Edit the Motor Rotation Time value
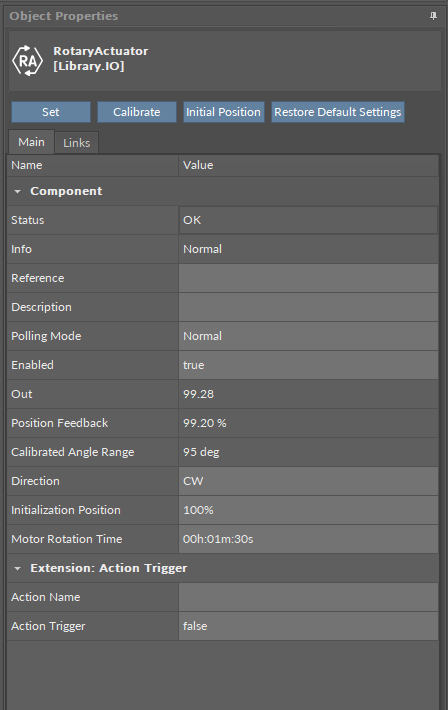 (x=308, y=539)
